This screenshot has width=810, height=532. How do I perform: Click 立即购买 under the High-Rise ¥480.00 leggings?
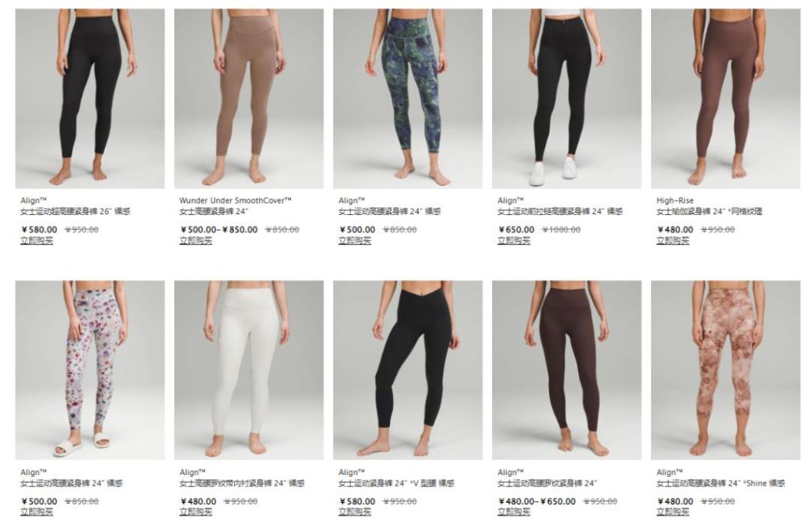[x=673, y=240]
